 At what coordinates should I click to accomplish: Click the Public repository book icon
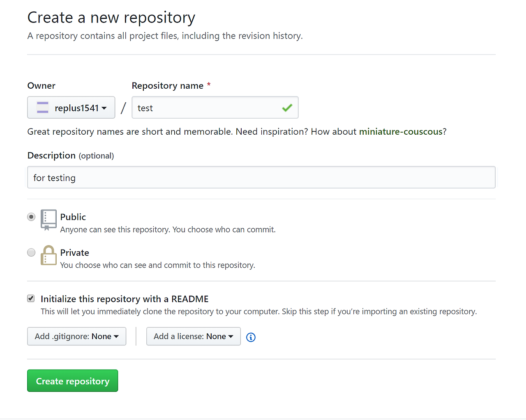48,220
